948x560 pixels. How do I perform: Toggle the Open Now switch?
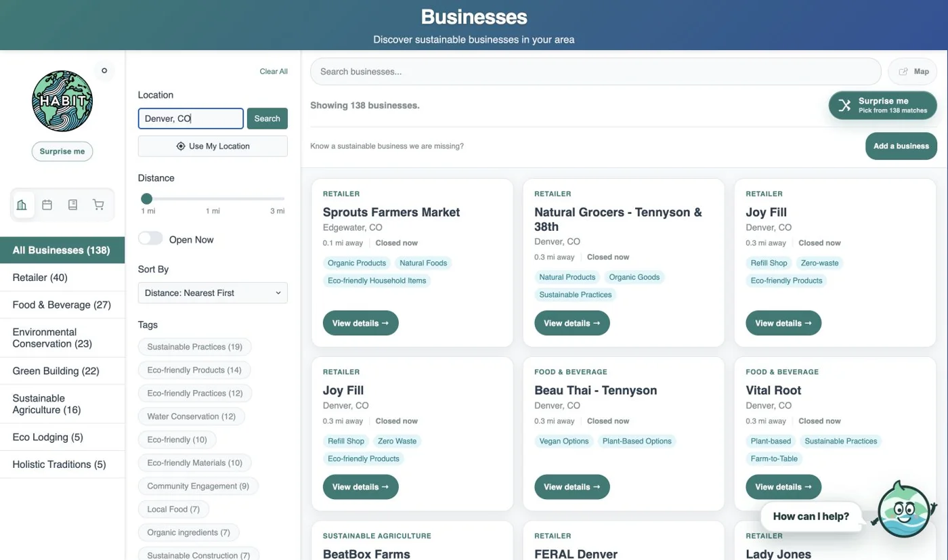coord(150,239)
